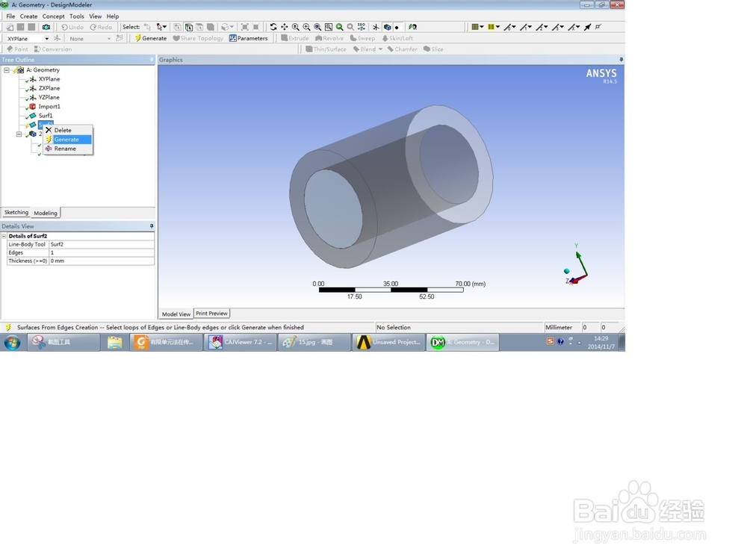The width and height of the screenshot is (747, 560).
Task: Choose Generate in the context menu
Action: click(68, 140)
